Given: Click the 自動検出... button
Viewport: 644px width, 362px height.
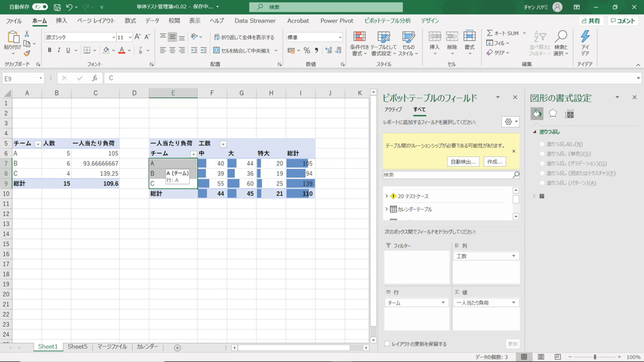Looking at the screenshot, I should (464, 161).
